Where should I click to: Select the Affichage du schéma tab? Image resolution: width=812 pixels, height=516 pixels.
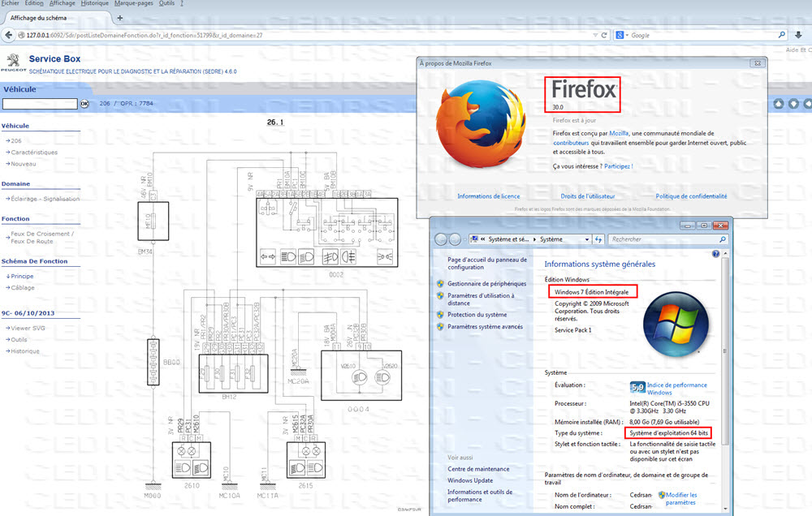click(x=56, y=18)
